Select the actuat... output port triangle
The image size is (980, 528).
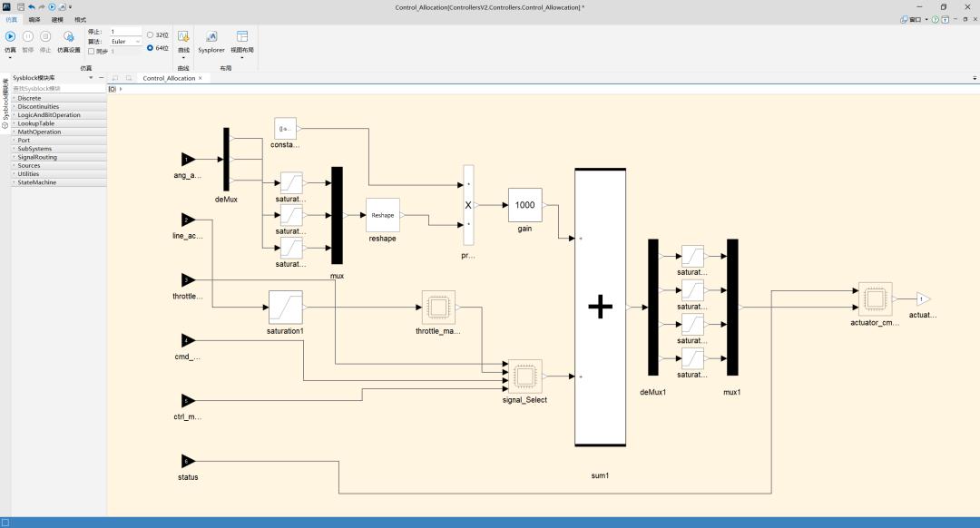[924, 299]
